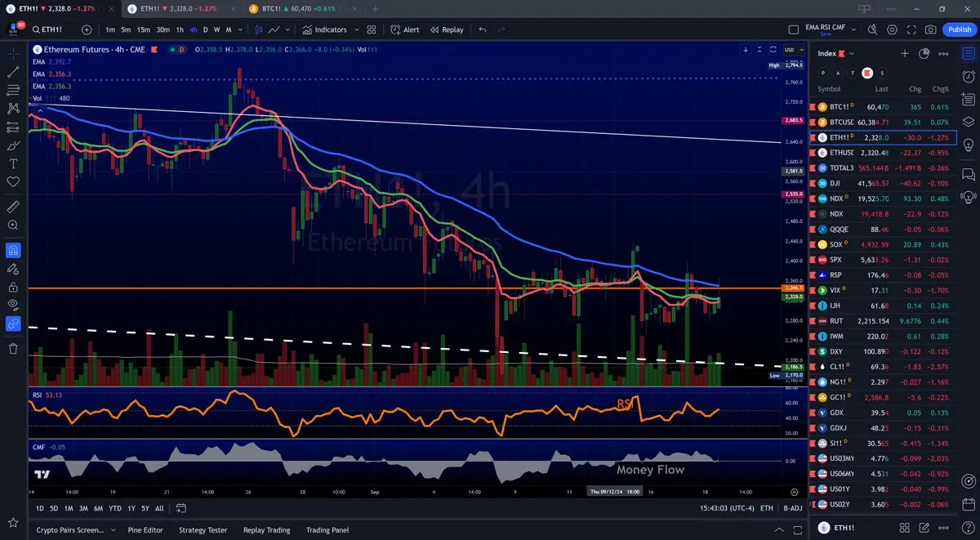Image resolution: width=980 pixels, height=540 pixels.
Task: Select VIX row in watchlist
Action: 882,290
